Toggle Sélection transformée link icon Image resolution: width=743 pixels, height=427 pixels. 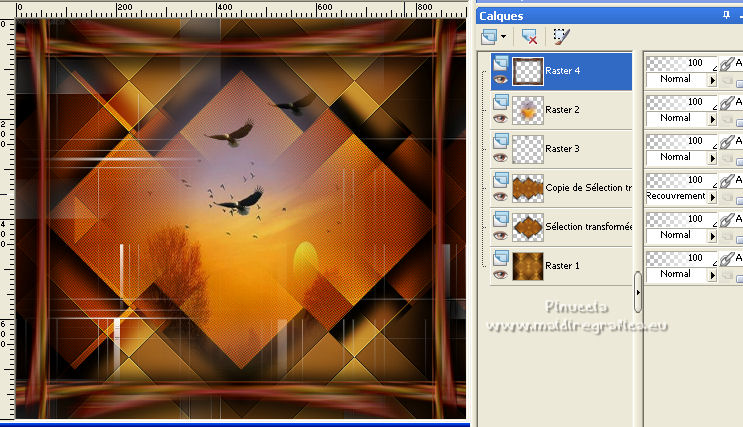(x=726, y=220)
